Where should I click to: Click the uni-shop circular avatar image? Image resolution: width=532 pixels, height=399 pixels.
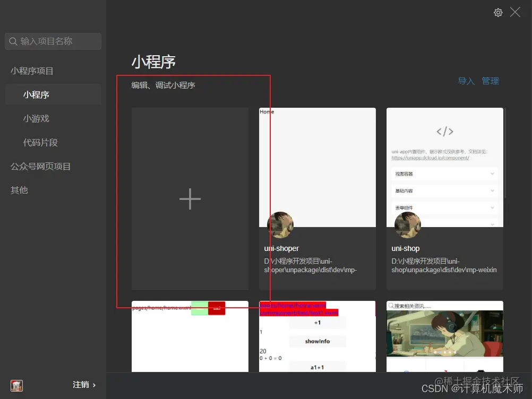point(407,224)
